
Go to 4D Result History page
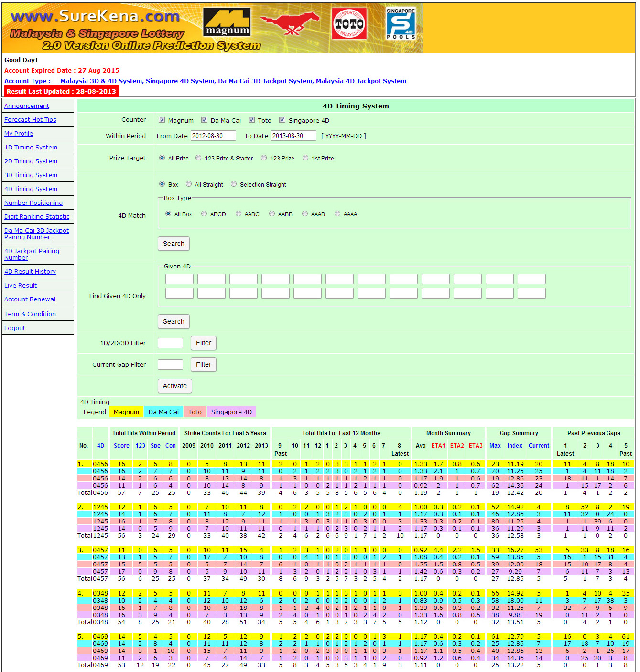coord(30,272)
